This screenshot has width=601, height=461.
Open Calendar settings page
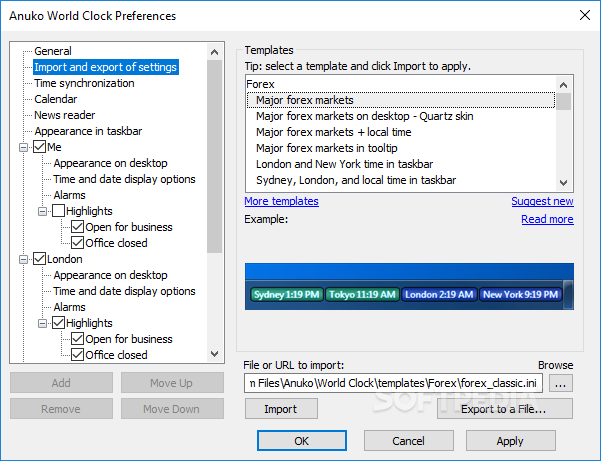pos(56,99)
